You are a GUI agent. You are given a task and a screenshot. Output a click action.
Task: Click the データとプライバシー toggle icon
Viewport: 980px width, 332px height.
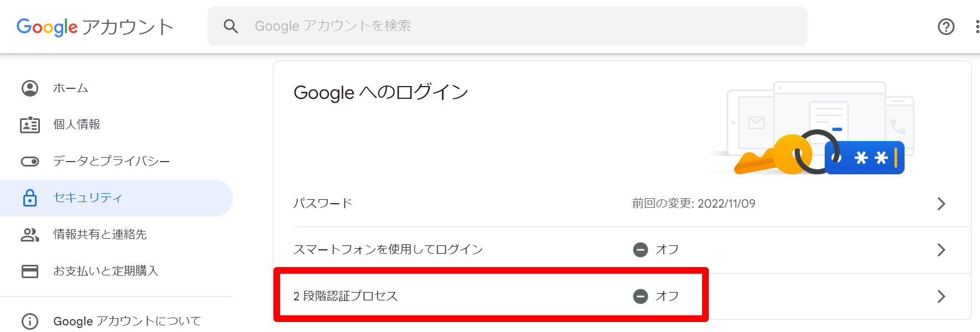[x=30, y=162]
